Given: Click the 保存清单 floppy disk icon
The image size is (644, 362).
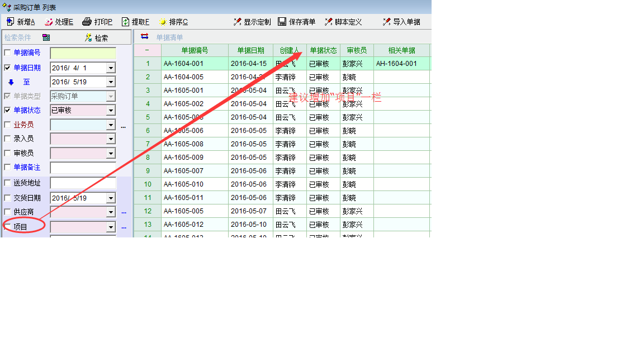Looking at the screenshot, I should pos(282,22).
